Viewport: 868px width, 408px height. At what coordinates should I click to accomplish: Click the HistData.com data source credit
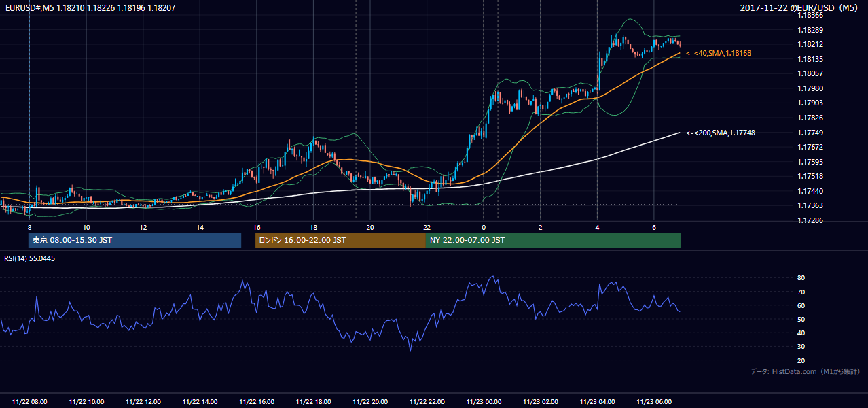click(x=806, y=371)
